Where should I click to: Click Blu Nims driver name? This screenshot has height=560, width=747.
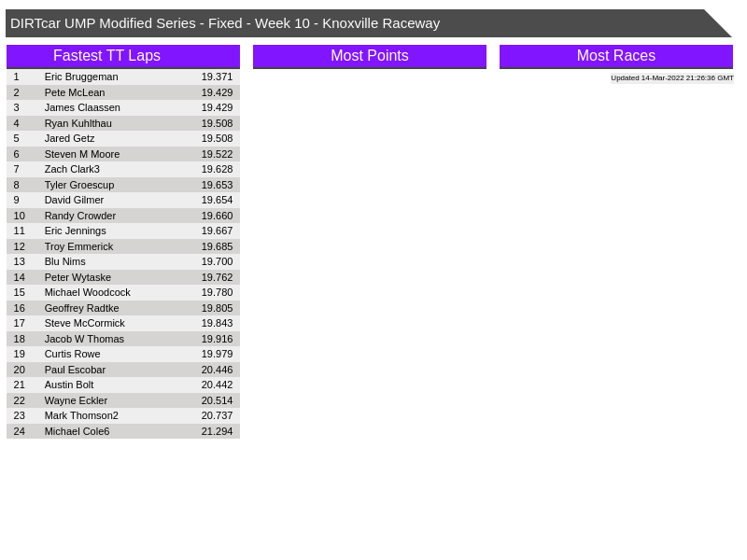(x=64, y=261)
